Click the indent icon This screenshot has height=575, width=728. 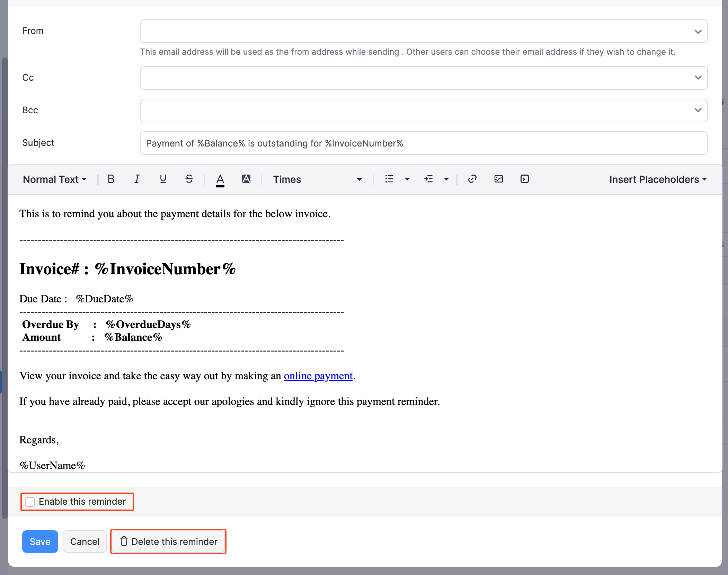tap(428, 179)
